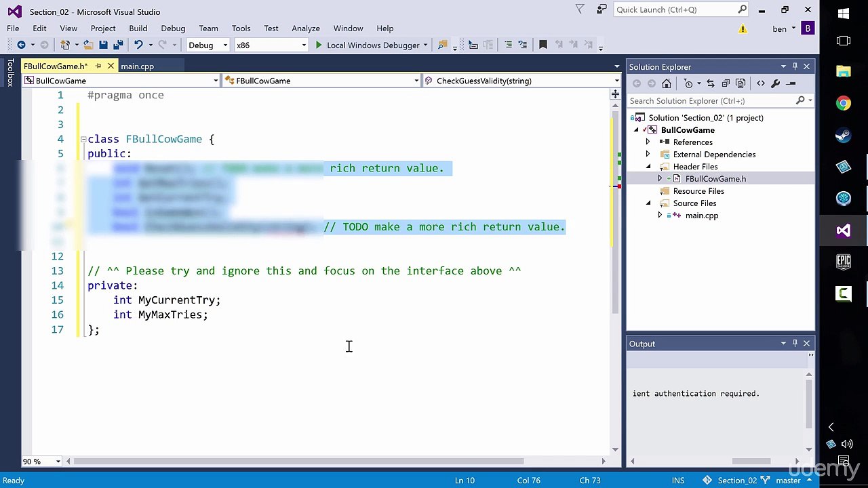Click the master branch in status bar
Screen dimensions: 868x488
(788, 481)
